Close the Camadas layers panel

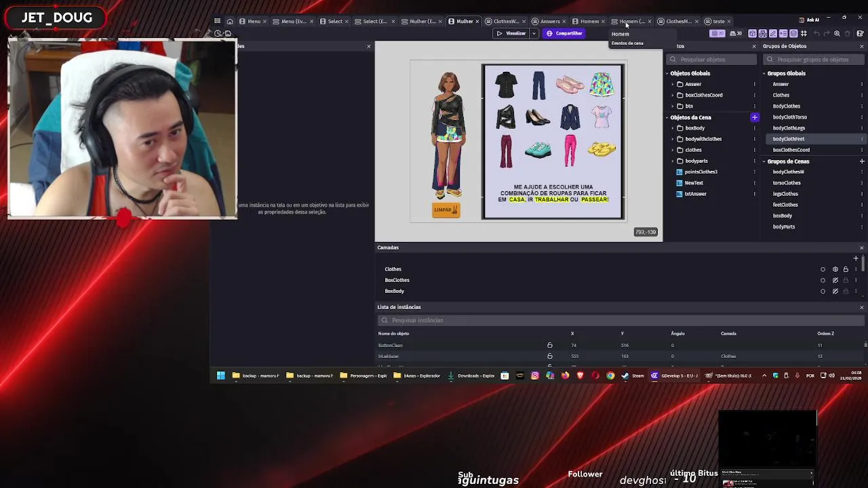[x=862, y=247]
